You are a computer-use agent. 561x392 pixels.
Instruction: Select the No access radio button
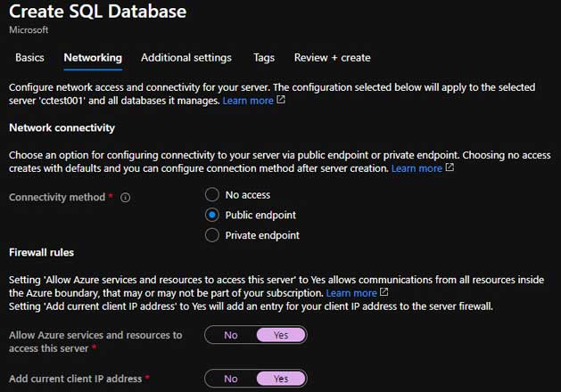pyautogui.click(x=211, y=194)
